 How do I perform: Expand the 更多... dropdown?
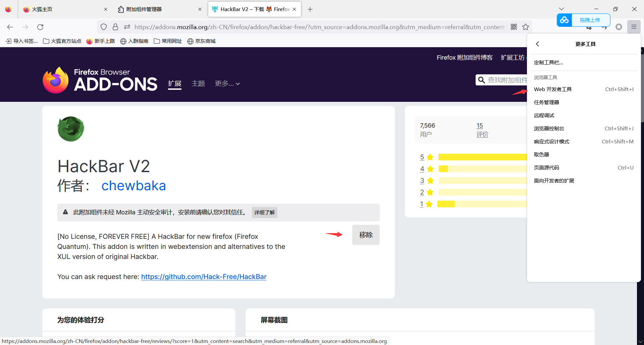(x=227, y=84)
